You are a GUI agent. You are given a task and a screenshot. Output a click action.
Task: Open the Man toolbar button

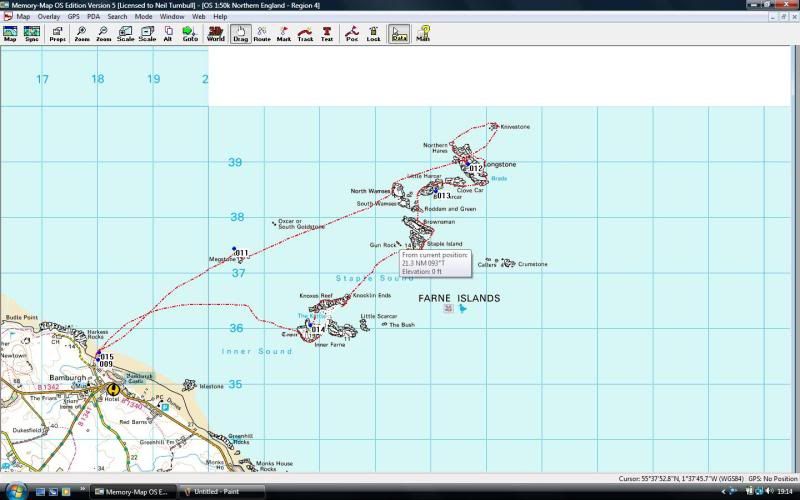424,33
